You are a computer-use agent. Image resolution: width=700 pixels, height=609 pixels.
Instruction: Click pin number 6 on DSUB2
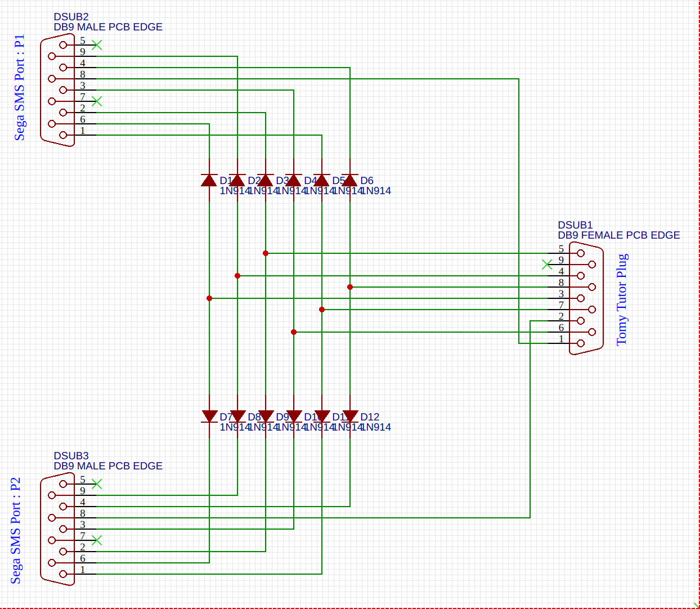[x=83, y=119]
